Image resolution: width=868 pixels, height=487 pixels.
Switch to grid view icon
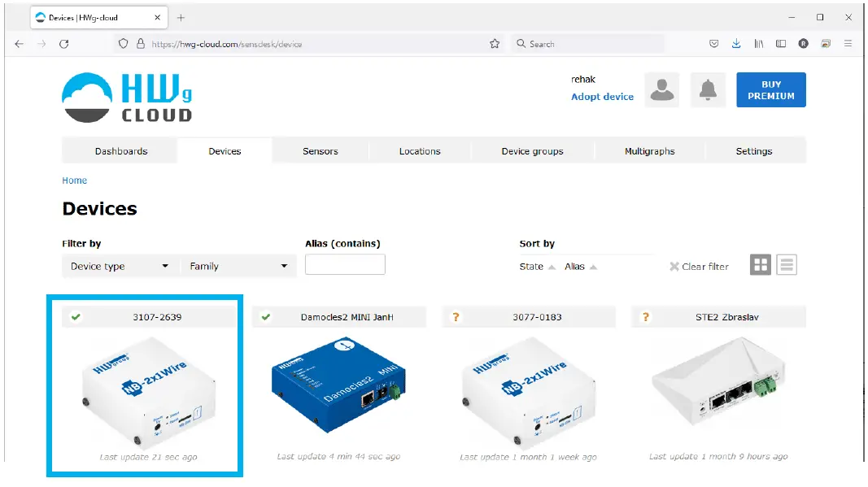coord(761,265)
